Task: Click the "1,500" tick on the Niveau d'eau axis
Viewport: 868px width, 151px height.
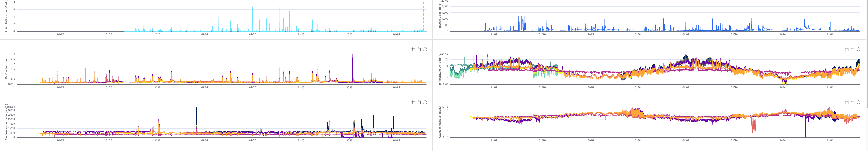Action: (x=445, y=12)
